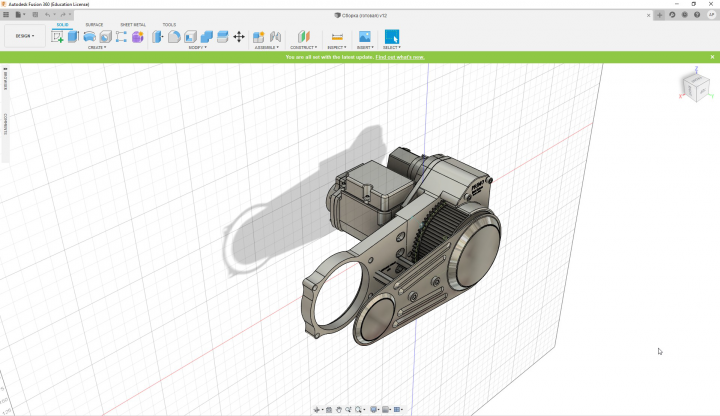Switch to the SURFACE tab

pos(94,24)
